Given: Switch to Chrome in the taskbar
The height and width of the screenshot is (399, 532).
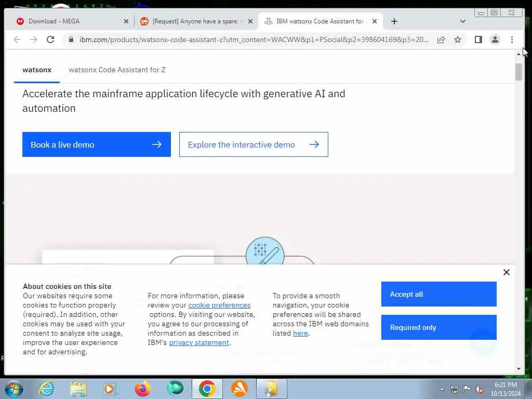Looking at the screenshot, I should coord(207,389).
